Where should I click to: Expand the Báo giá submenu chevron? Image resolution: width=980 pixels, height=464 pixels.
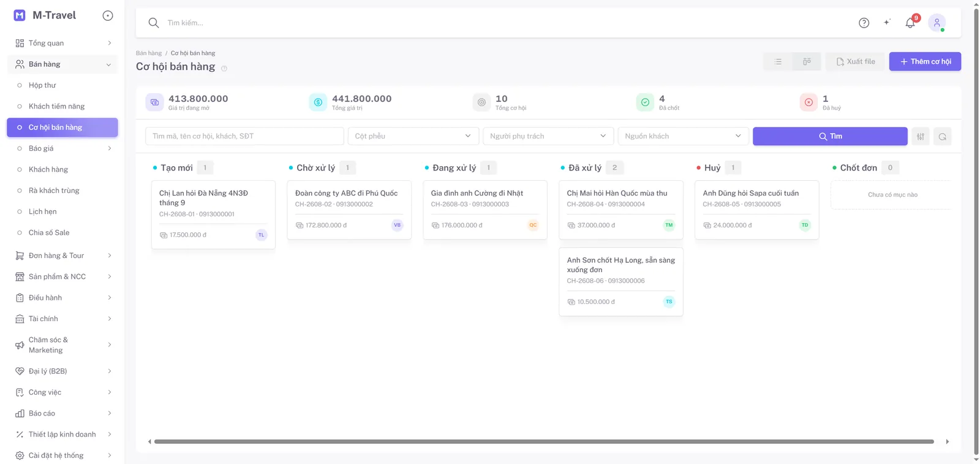[110, 148]
